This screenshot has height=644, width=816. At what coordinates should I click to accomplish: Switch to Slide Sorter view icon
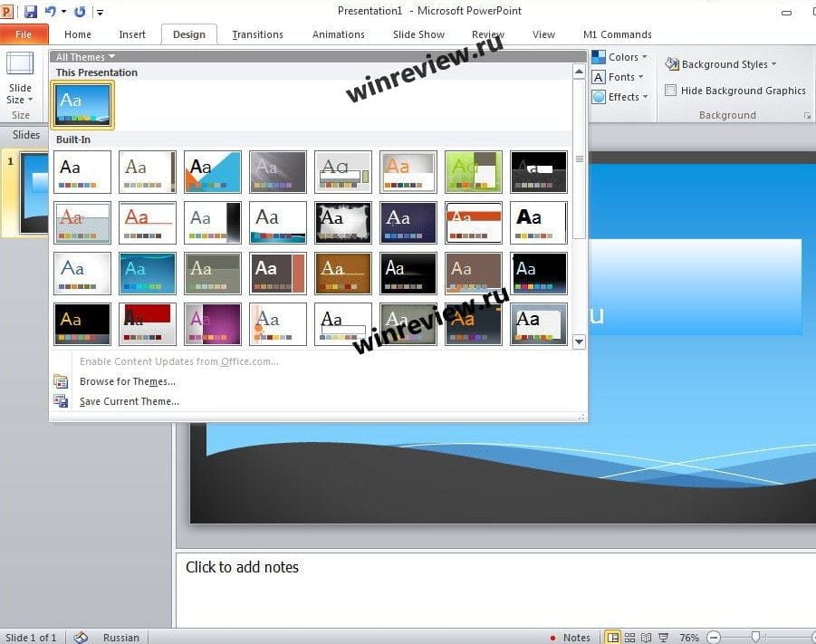(630, 638)
